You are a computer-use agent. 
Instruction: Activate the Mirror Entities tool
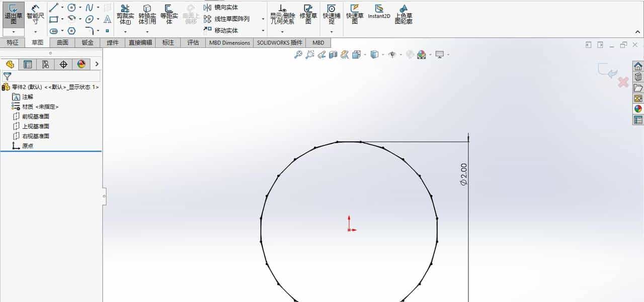[221, 7]
